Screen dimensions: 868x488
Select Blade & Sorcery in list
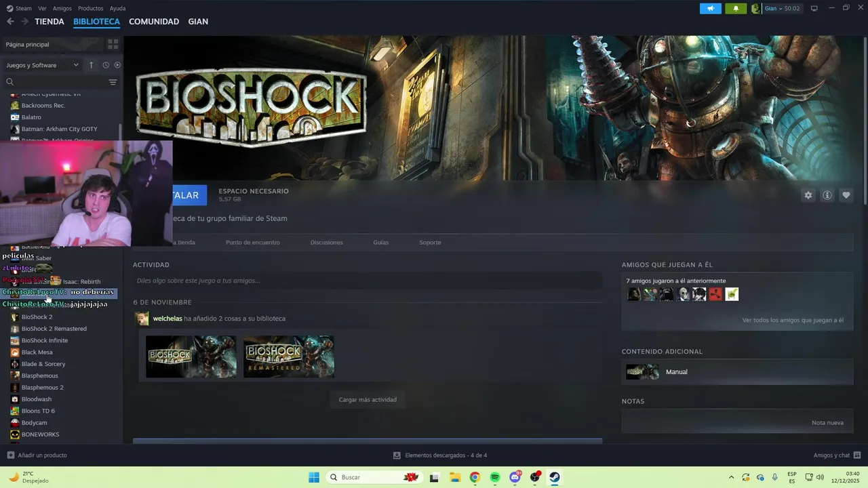[43, 364]
